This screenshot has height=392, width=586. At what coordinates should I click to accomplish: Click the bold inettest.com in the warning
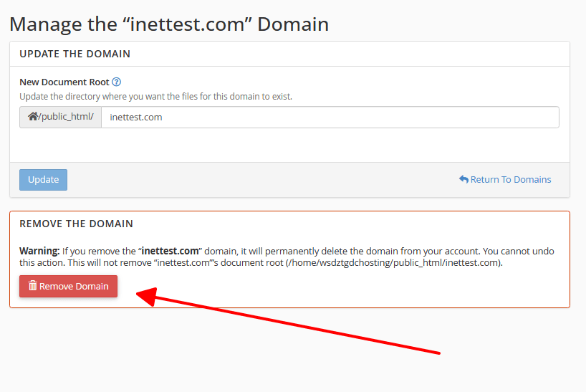tap(170, 251)
